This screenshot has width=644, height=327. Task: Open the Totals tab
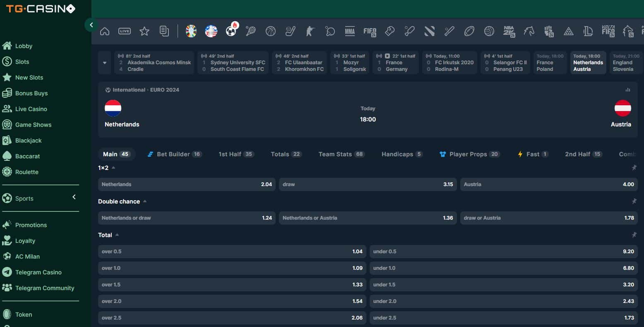coord(286,154)
